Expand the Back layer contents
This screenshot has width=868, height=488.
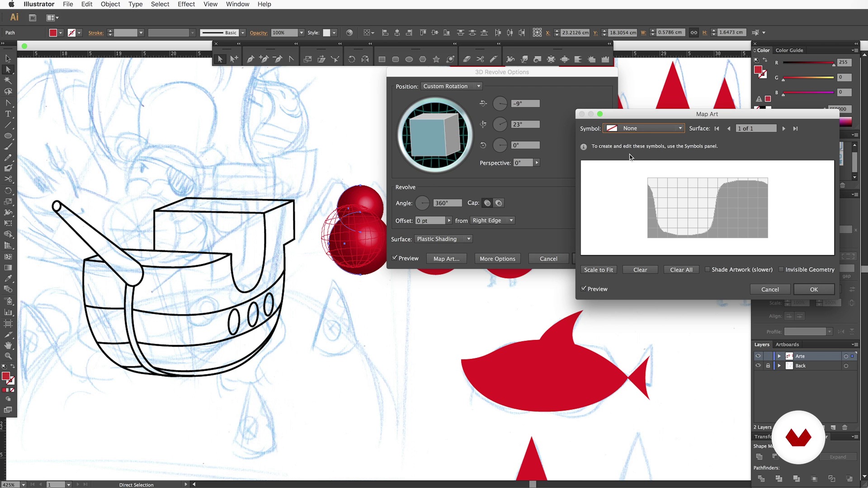coord(779,366)
